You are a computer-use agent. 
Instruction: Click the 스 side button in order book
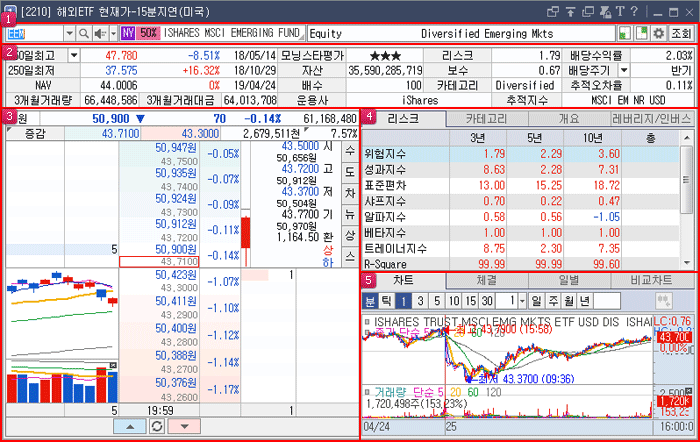350,256
